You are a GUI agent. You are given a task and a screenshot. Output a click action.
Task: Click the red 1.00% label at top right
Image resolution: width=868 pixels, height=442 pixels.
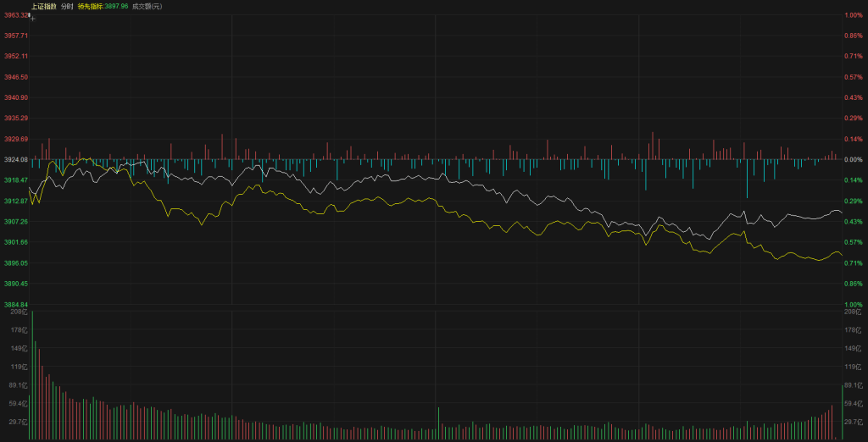853,15
